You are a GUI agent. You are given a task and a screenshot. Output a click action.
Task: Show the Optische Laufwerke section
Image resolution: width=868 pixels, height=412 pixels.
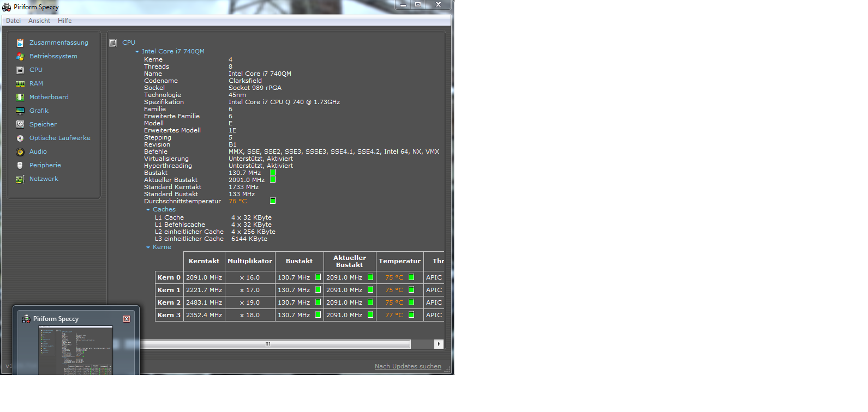pyautogui.click(x=60, y=138)
